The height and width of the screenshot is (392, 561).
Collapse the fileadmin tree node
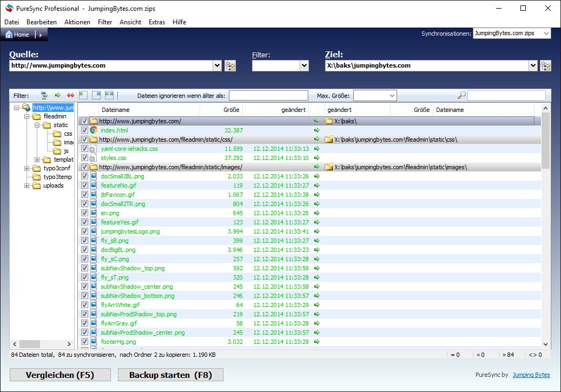tap(27, 117)
